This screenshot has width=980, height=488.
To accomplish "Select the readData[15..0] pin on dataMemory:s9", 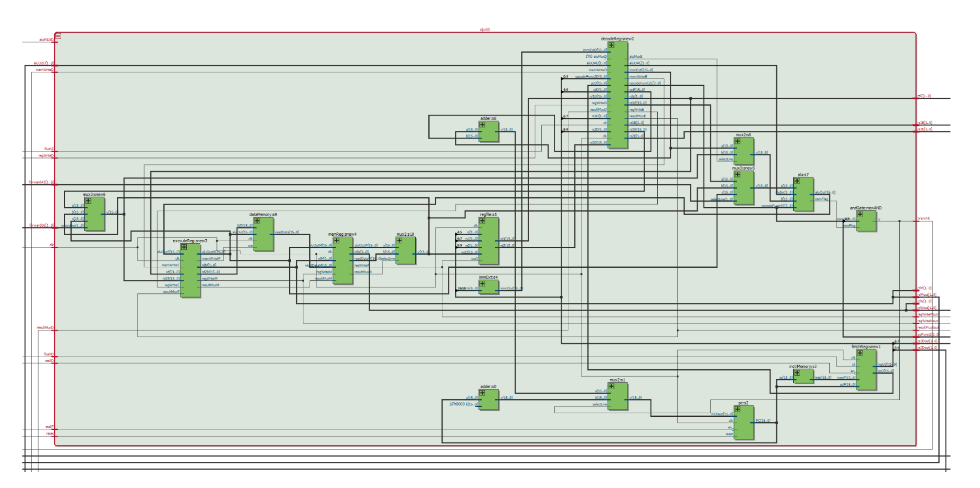I will [x=287, y=232].
